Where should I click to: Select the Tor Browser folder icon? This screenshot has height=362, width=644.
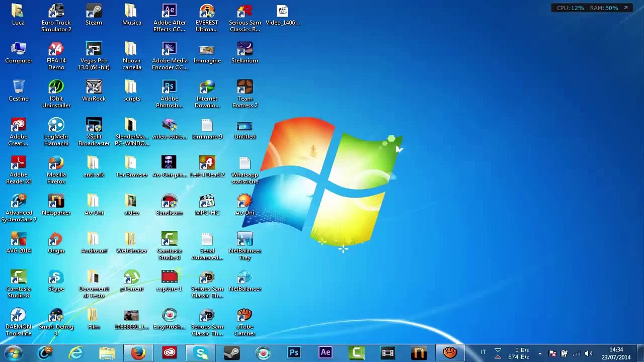pos(131,167)
